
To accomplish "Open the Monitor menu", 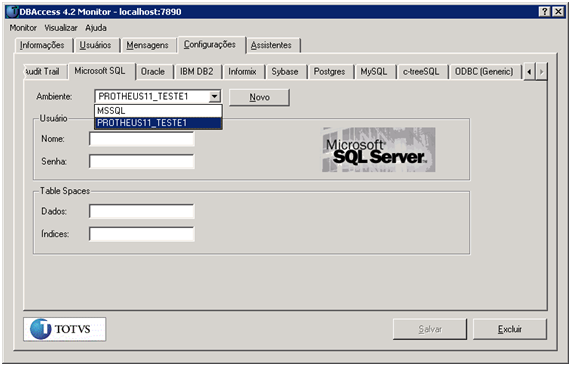I will pyautogui.click(x=23, y=28).
